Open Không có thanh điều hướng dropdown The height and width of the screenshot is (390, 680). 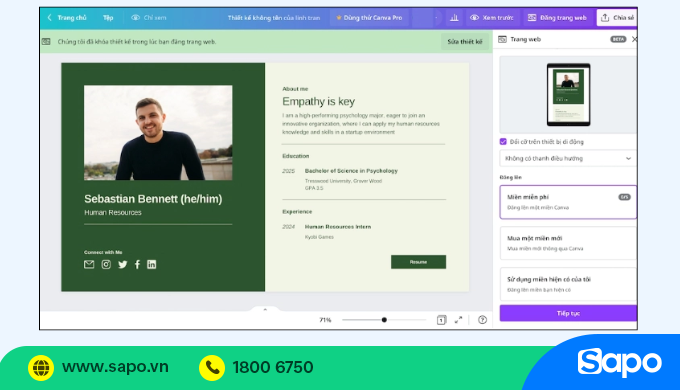point(568,158)
